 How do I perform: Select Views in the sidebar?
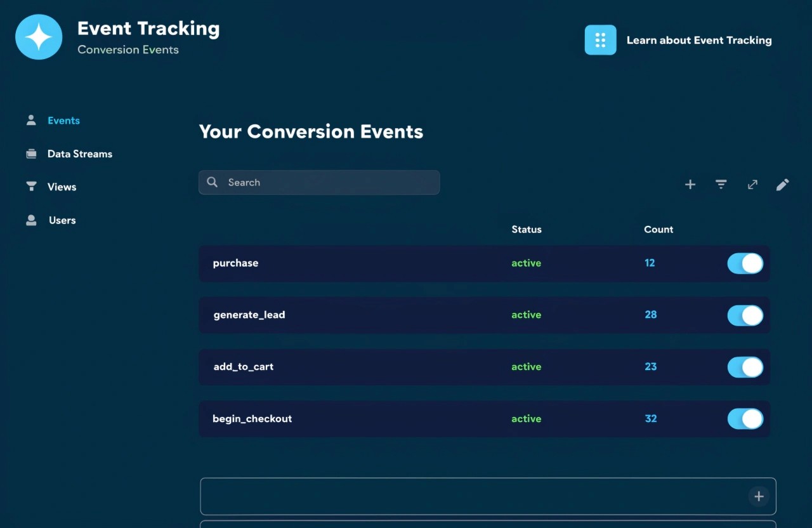[x=62, y=187]
